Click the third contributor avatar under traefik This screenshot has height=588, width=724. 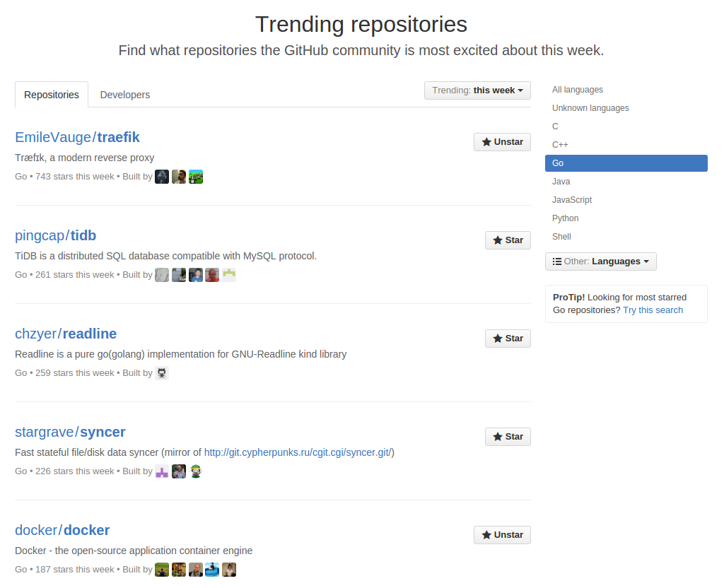coord(196,176)
